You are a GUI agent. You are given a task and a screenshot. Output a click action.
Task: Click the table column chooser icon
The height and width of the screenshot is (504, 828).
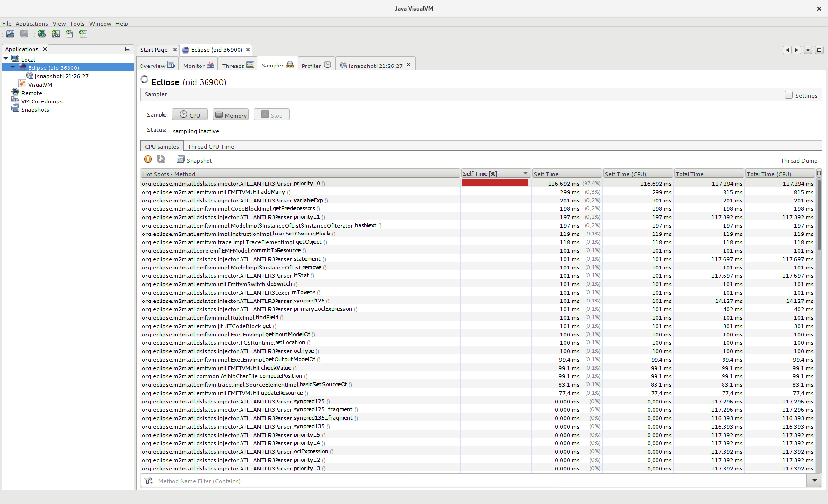coord(819,173)
